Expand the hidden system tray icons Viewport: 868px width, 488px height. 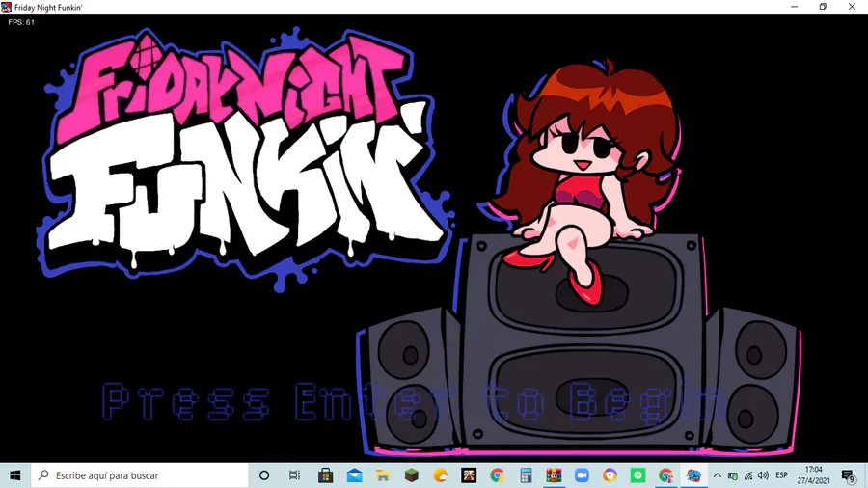click(x=718, y=475)
